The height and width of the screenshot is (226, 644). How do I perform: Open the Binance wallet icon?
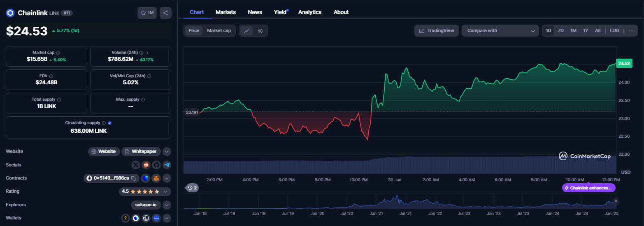[x=126, y=218]
